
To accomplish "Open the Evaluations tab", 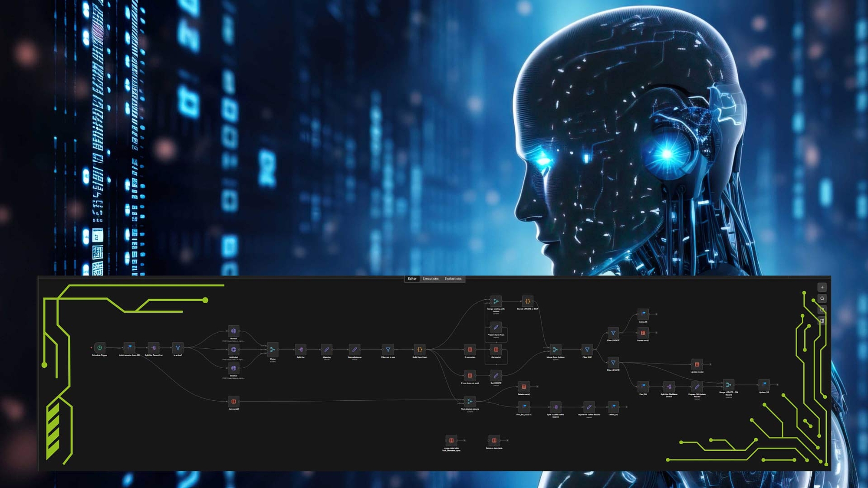I will click(453, 279).
